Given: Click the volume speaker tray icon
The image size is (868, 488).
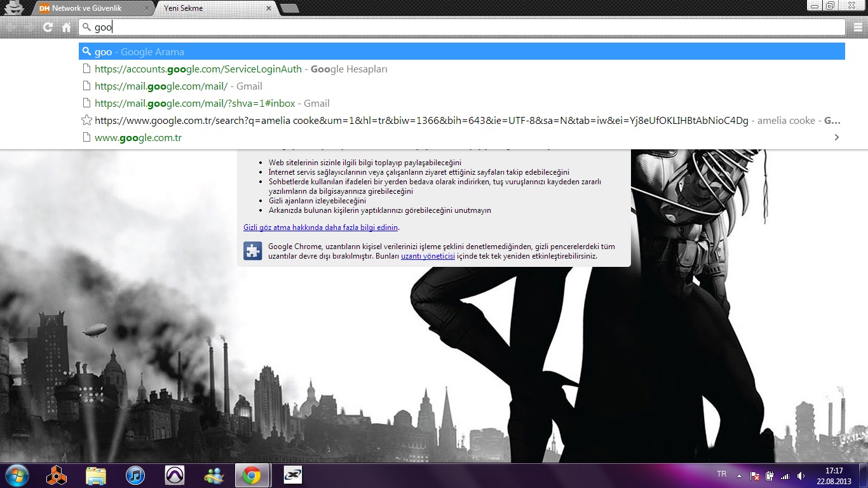Looking at the screenshot, I should point(801,475).
